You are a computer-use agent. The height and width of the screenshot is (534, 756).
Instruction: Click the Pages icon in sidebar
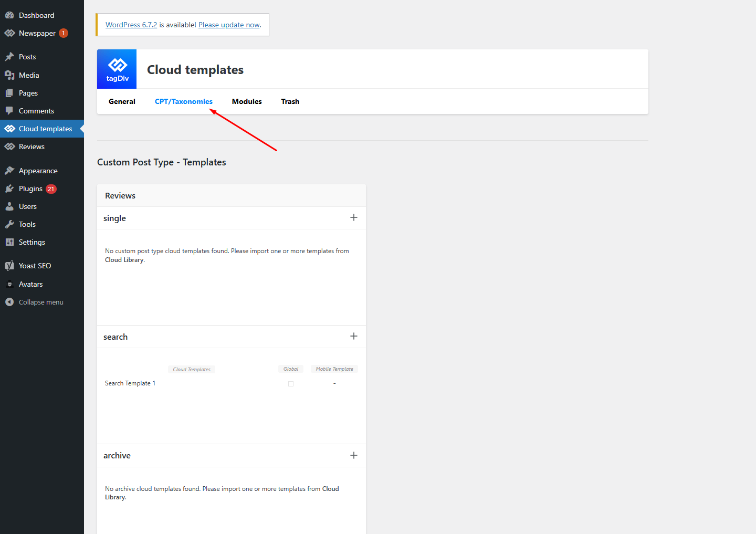point(9,93)
